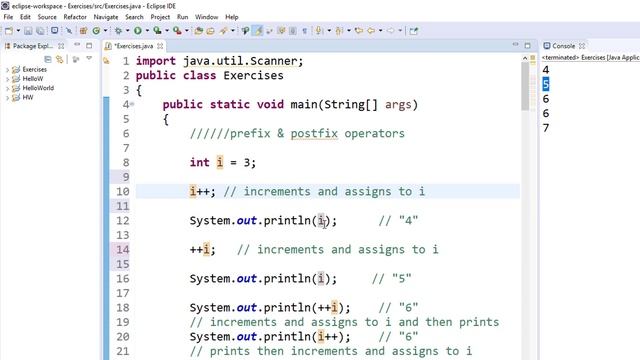640x360 pixels.
Task: Toggle Show Whitespace Characters pilcrow icon
Action: pos(304,31)
